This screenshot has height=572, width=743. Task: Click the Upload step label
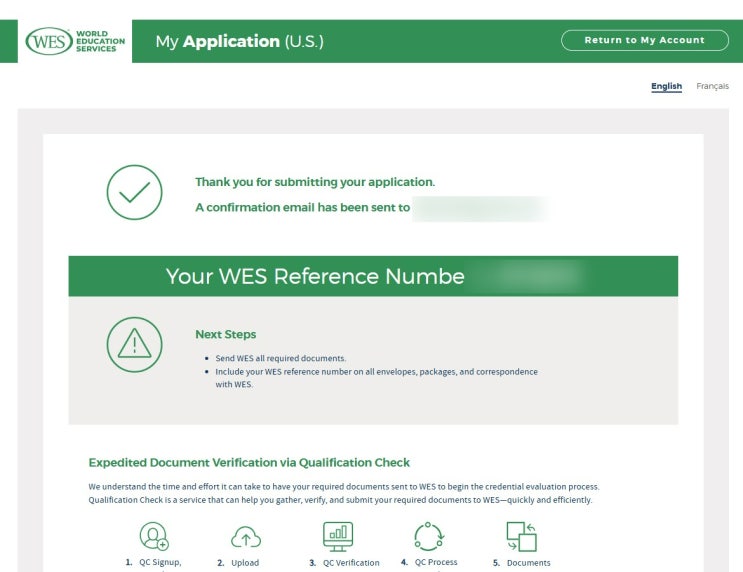point(245,563)
